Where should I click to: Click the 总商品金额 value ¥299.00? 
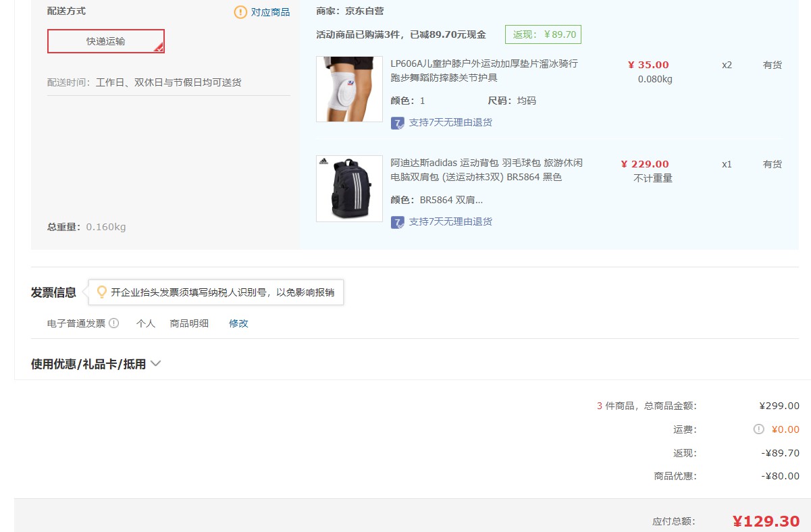(x=779, y=406)
